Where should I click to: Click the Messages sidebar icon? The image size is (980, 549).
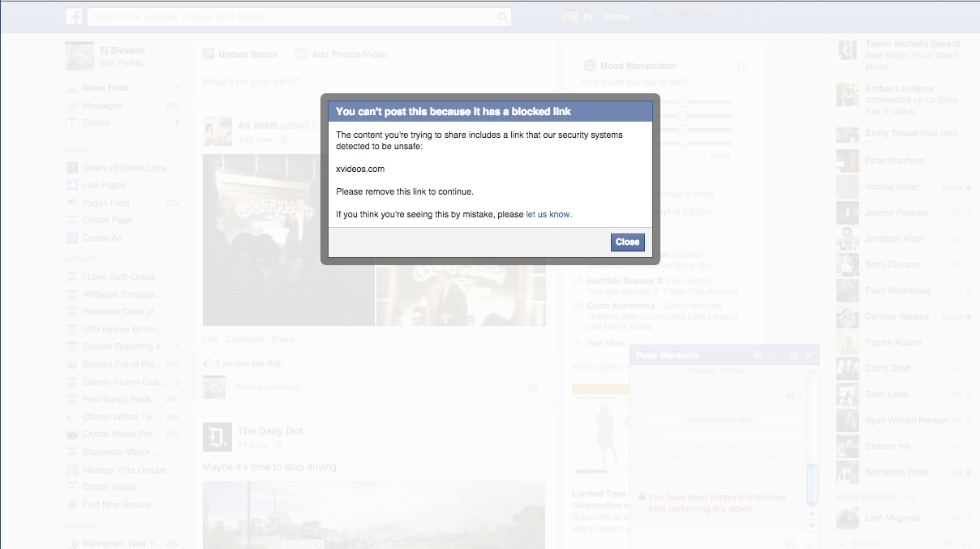coord(72,105)
